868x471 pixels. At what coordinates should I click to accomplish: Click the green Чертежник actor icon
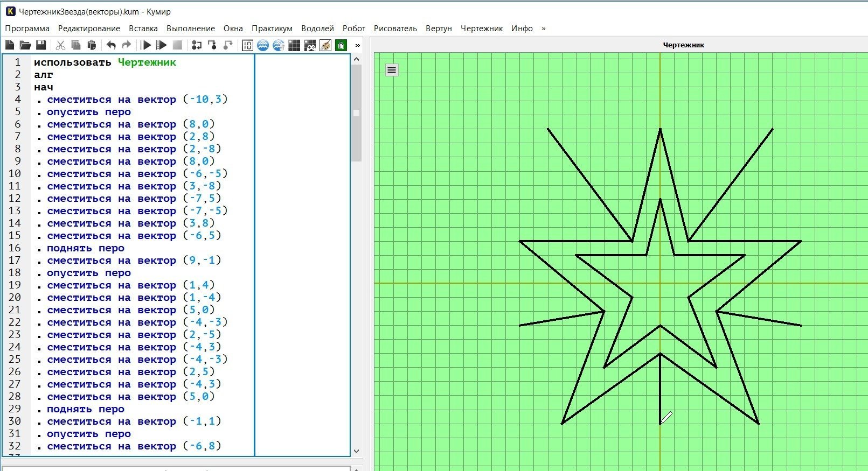[x=341, y=45]
